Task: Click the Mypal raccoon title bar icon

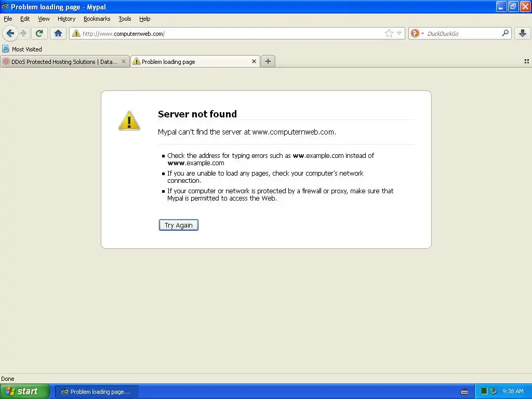Action: (5, 6)
